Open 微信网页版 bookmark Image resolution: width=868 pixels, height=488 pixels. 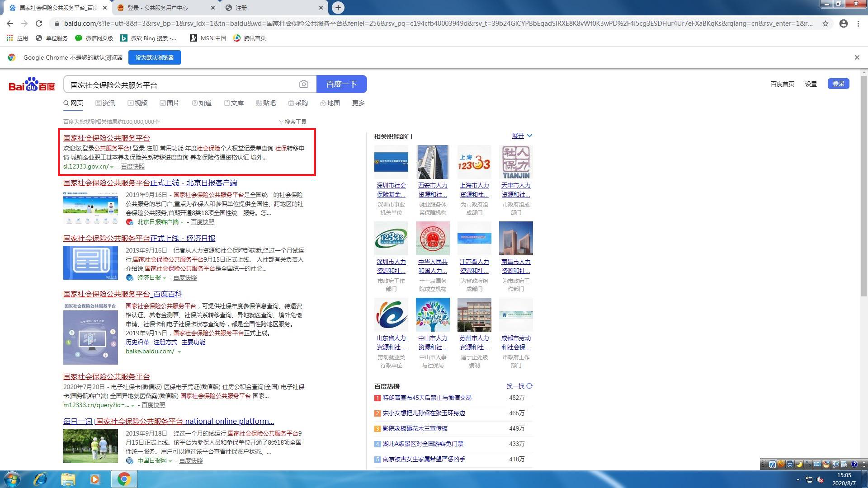pyautogui.click(x=94, y=38)
